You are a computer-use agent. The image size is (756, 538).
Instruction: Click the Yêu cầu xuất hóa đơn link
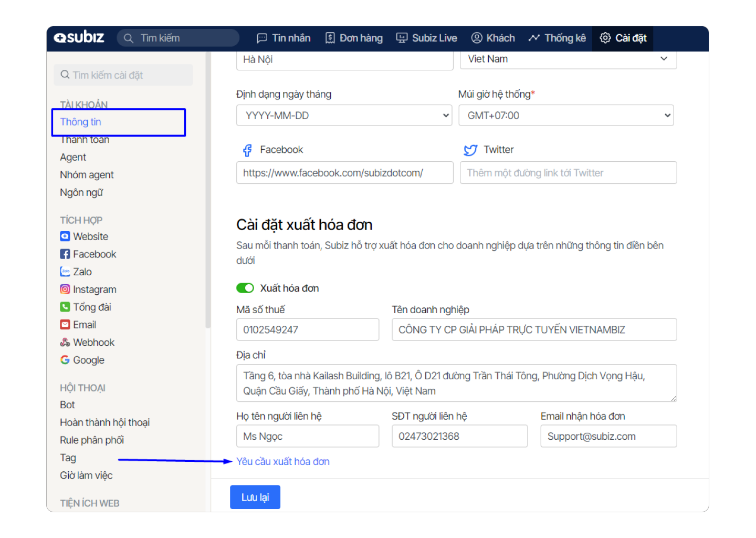coord(283,461)
